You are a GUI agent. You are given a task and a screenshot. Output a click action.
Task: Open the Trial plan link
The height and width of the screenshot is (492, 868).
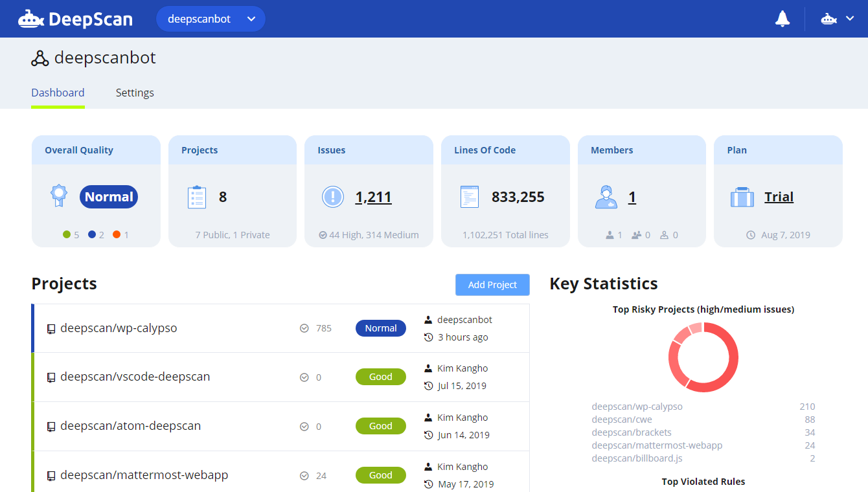[x=779, y=197]
